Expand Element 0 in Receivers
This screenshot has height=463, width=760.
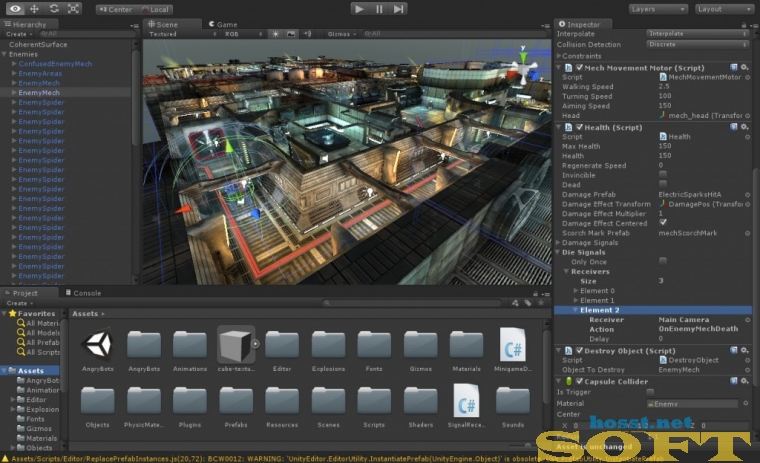pos(575,291)
